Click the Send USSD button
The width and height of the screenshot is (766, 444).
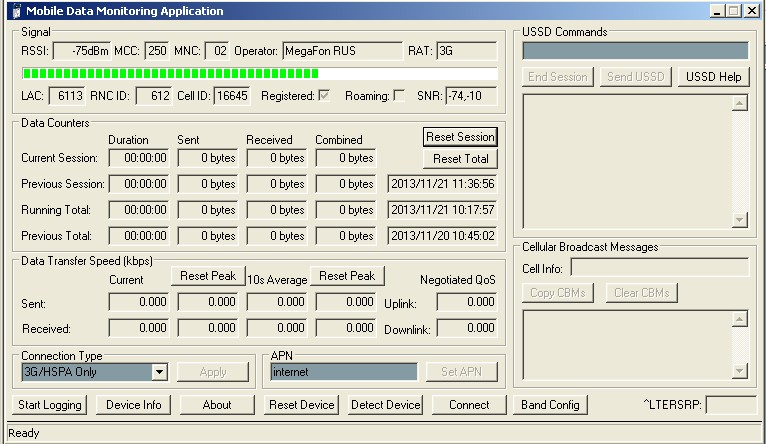636,77
